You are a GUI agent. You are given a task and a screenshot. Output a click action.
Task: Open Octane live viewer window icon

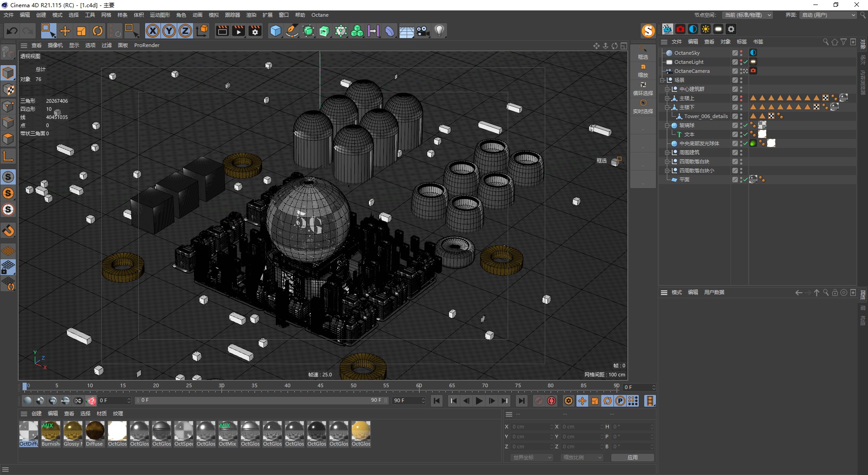point(667,29)
